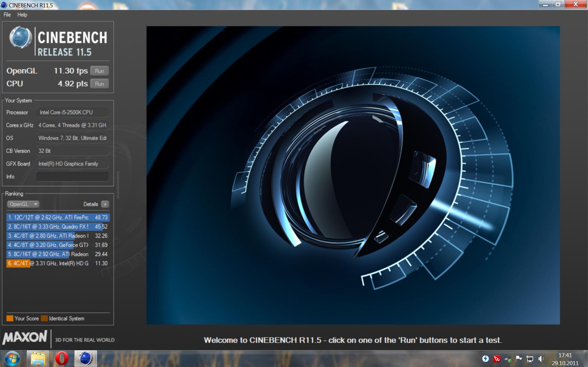Select ranking row 4, 4C/8T GeForce GTX
Screen dimensions: 588x367
(x=58, y=245)
